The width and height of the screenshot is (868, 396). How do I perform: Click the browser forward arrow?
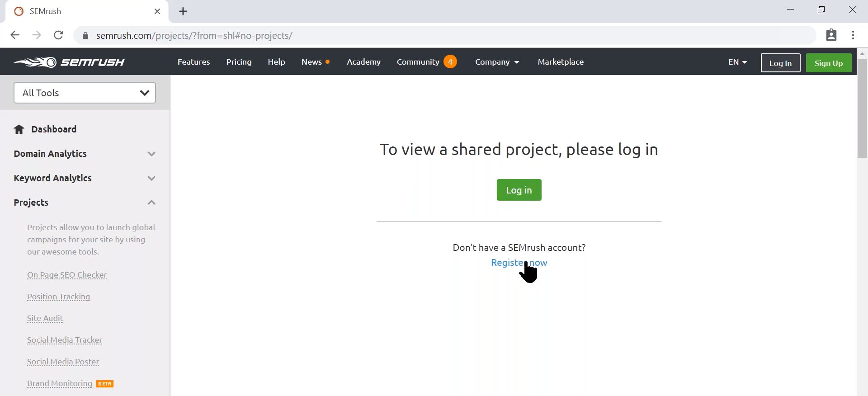coord(37,35)
